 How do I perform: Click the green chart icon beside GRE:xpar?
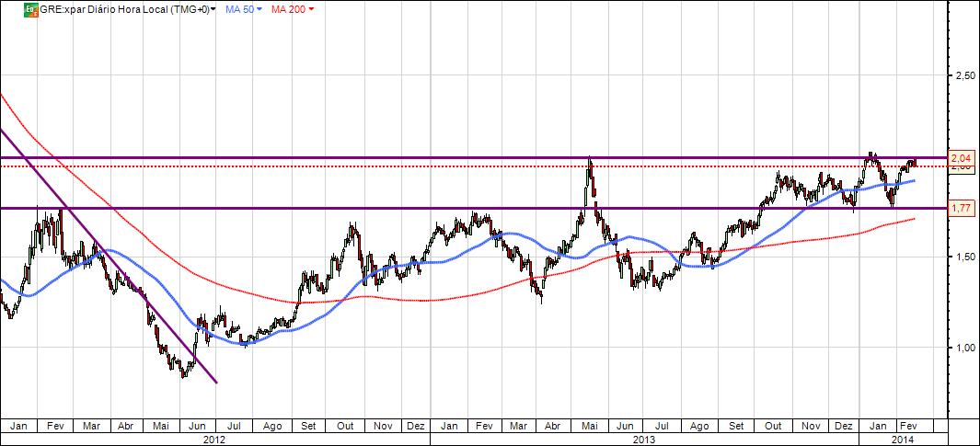coord(30,9)
